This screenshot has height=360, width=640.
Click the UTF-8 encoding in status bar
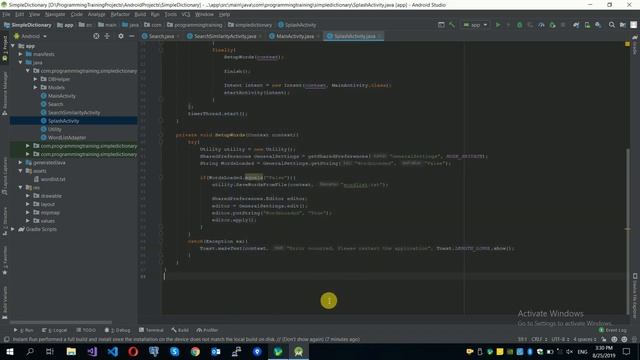(x=559, y=339)
